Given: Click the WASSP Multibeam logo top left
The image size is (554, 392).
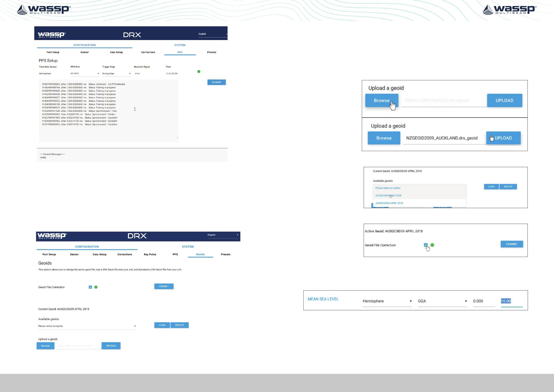Looking at the screenshot, I should [x=44, y=10].
